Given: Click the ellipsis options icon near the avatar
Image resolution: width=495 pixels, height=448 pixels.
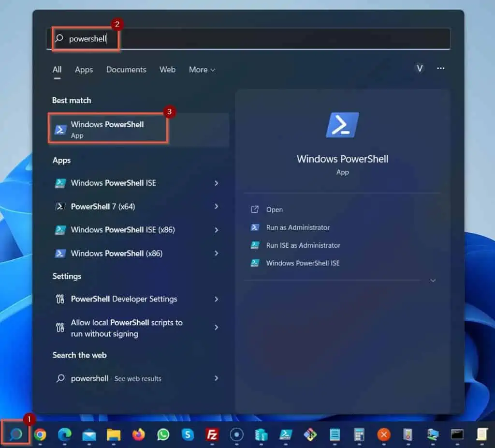Looking at the screenshot, I should pyautogui.click(x=440, y=69).
